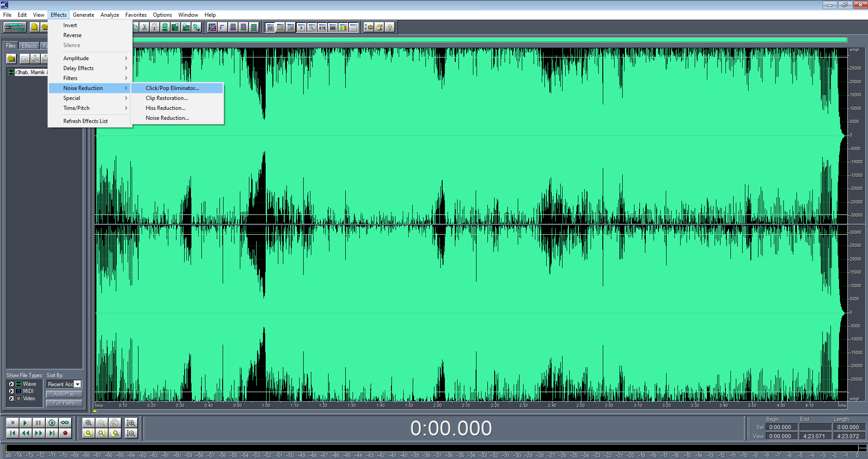Open the Sort By dropdown
The image size is (868, 459).
coord(77,384)
